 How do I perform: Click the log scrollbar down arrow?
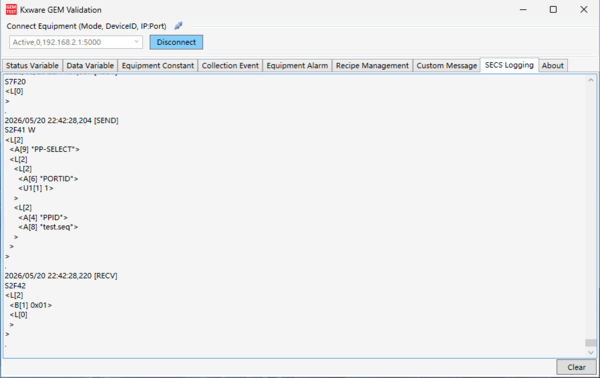[x=590, y=352]
